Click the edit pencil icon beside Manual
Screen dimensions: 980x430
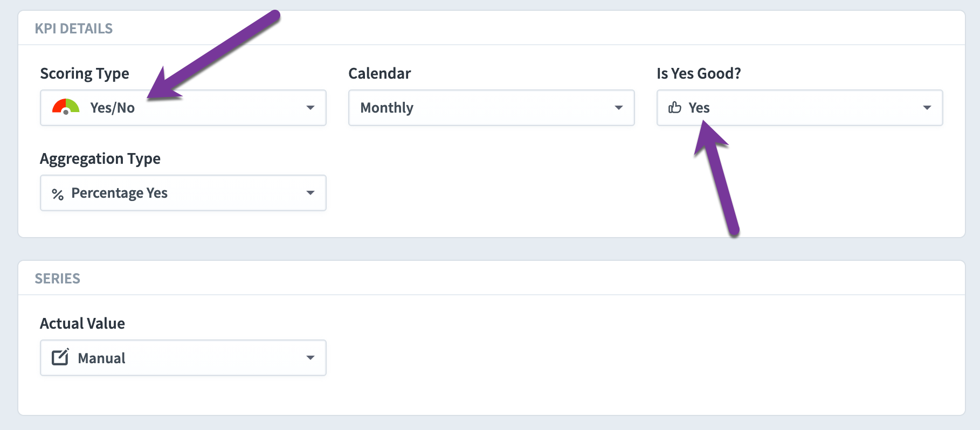(x=60, y=357)
